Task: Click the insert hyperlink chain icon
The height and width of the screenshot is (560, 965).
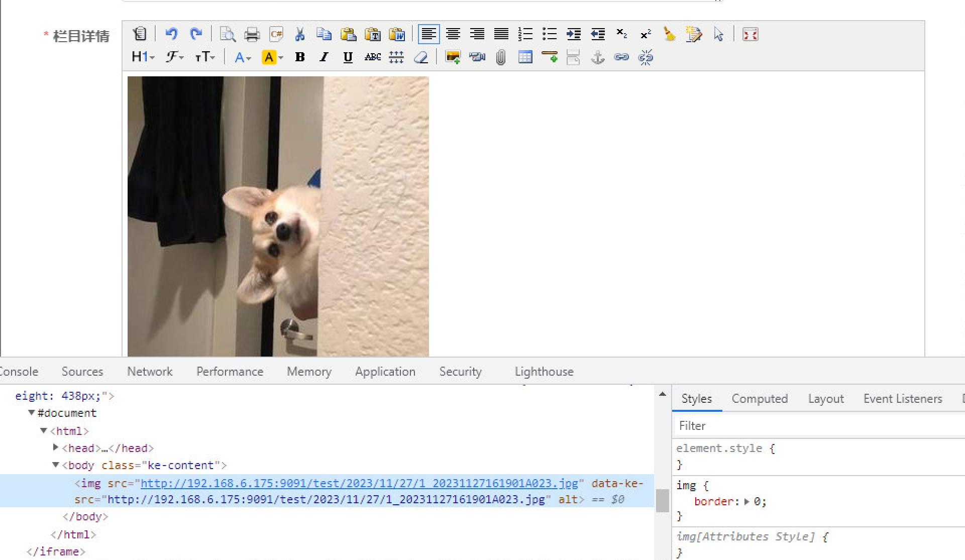Action: point(621,57)
